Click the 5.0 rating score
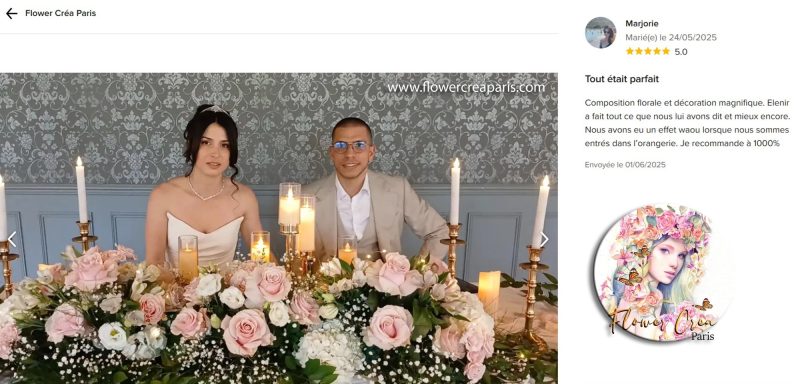The width and height of the screenshot is (800, 384). [x=681, y=52]
